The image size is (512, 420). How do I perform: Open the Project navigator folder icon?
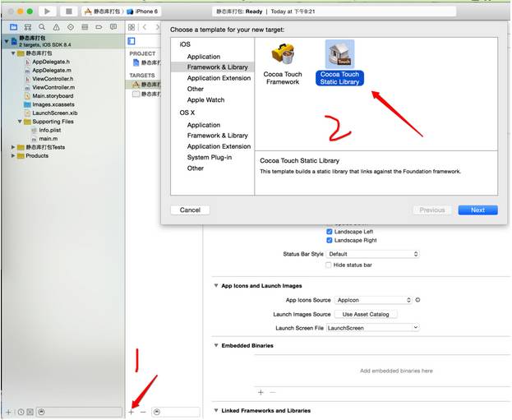(x=13, y=27)
